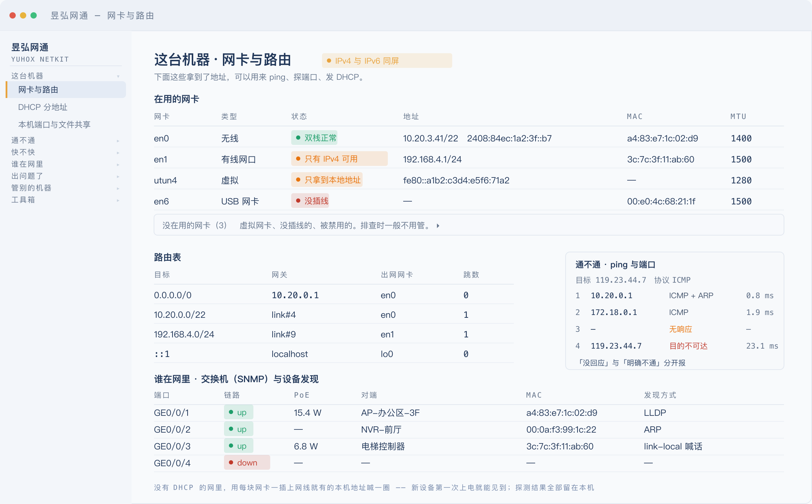Click the 无响应 result on hop 3

tap(680, 329)
